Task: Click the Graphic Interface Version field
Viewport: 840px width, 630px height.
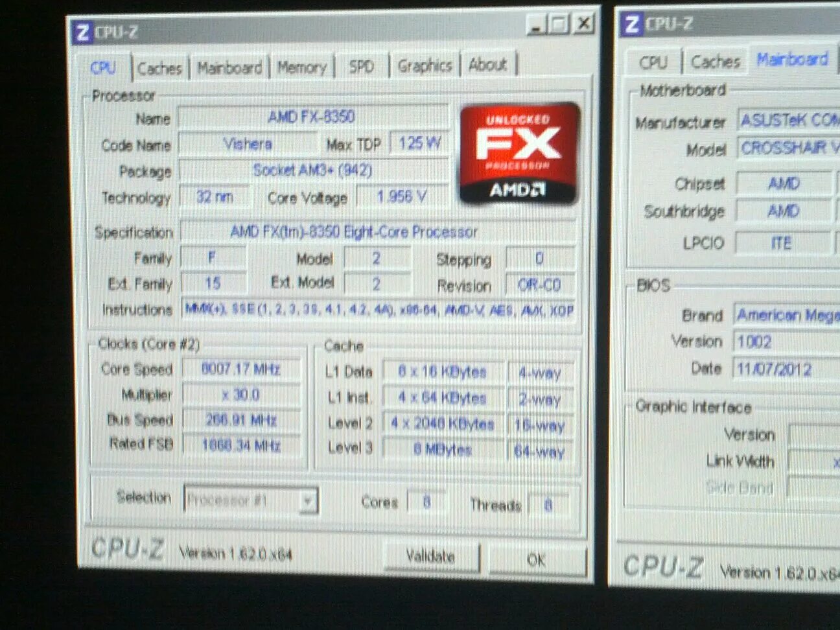Action: [814, 435]
